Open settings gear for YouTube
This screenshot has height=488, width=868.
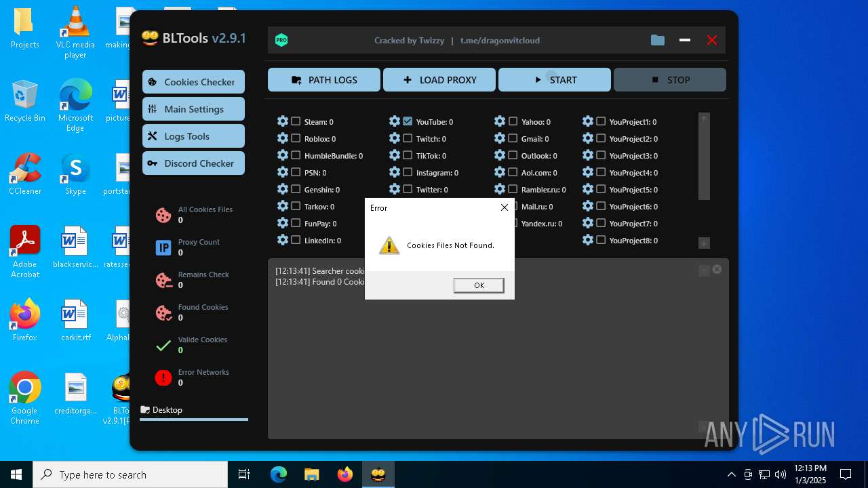(x=395, y=121)
